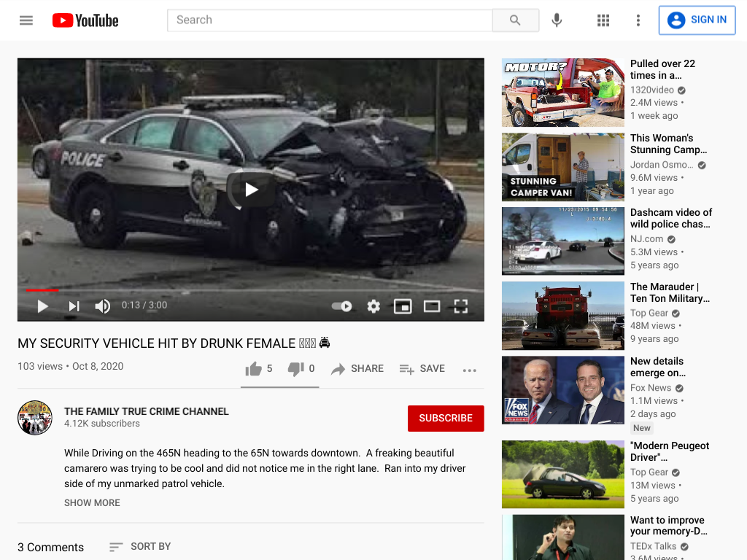Open the Modern Peugeot Driver thumbnail
747x560 pixels.
coord(562,474)
